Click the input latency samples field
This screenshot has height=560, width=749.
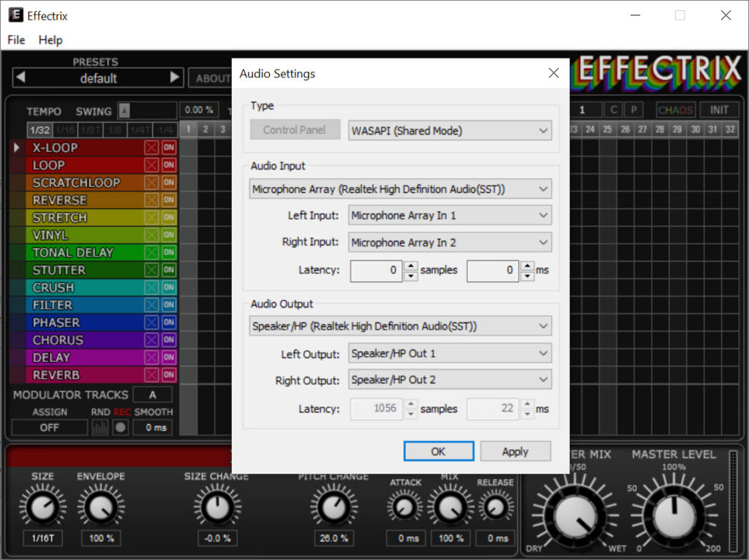click(377, 270)
